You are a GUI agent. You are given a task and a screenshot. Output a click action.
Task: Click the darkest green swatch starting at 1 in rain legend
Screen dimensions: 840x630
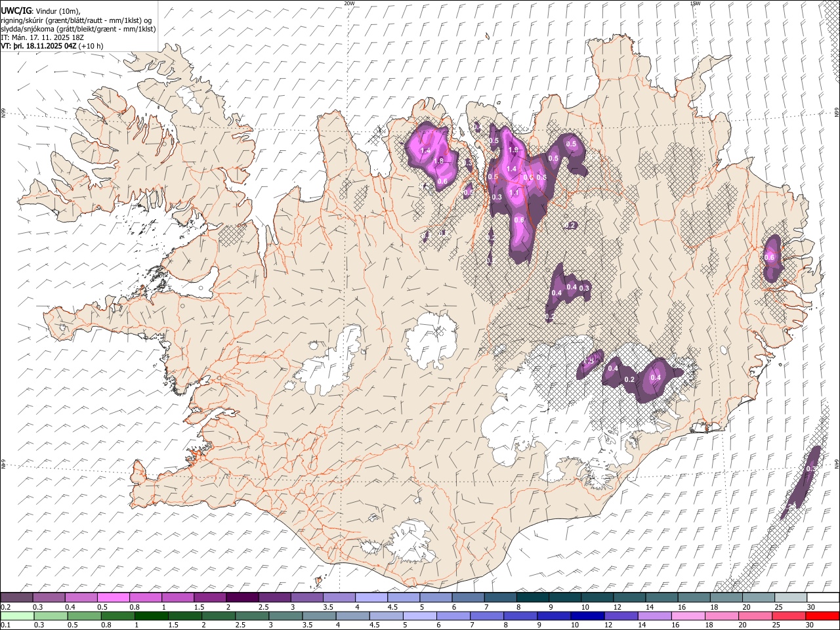point(151,616)
